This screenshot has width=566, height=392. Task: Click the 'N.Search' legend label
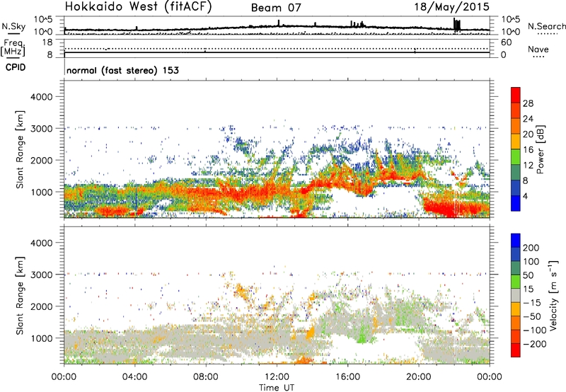click(x=546, y=26)
